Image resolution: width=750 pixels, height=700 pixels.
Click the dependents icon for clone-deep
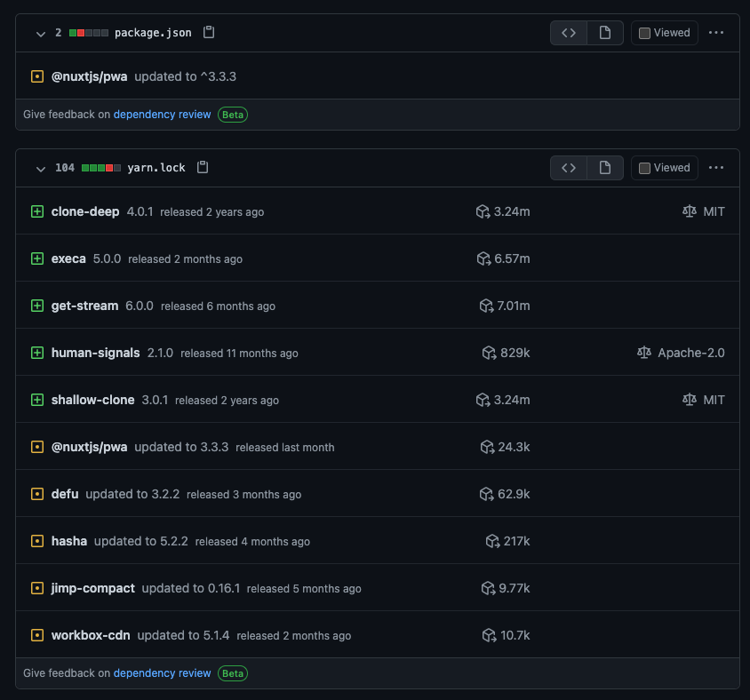click(483, 211)
